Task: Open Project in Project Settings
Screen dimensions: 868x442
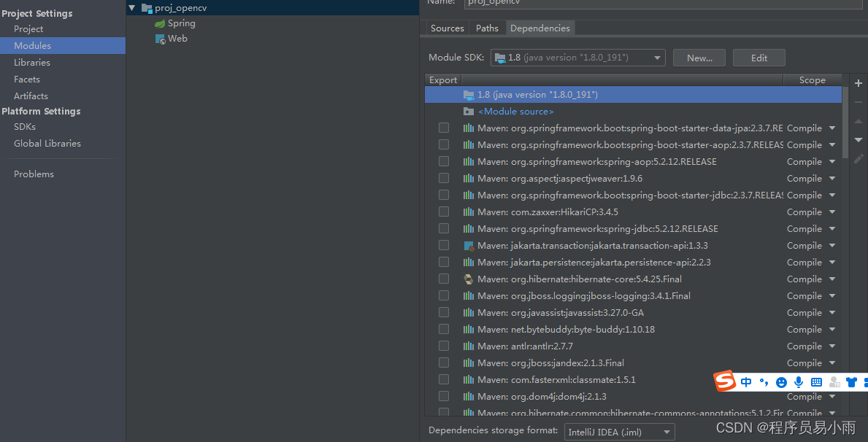Action: (28, 28)
